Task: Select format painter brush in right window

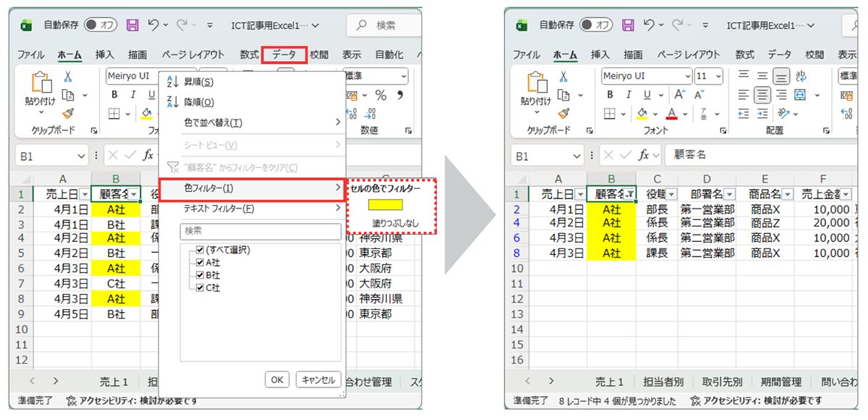Action: [563, 114]
